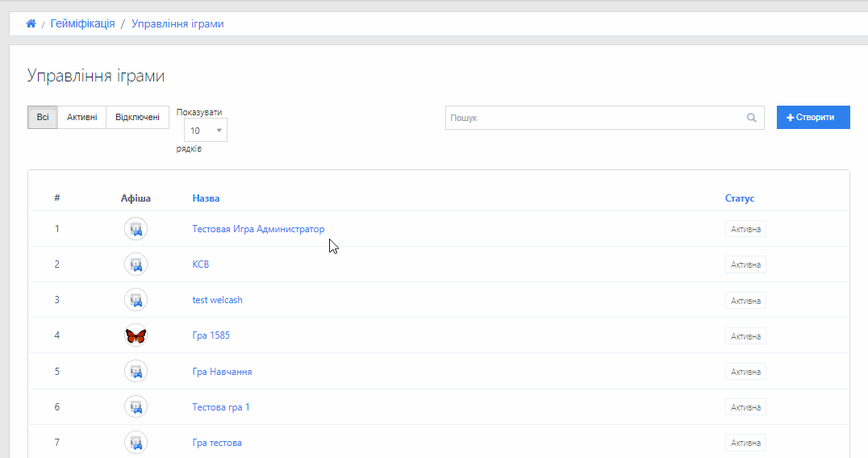Sort table by Назва column
This screenshot has width=868, height=458.
tap(206, 198)
